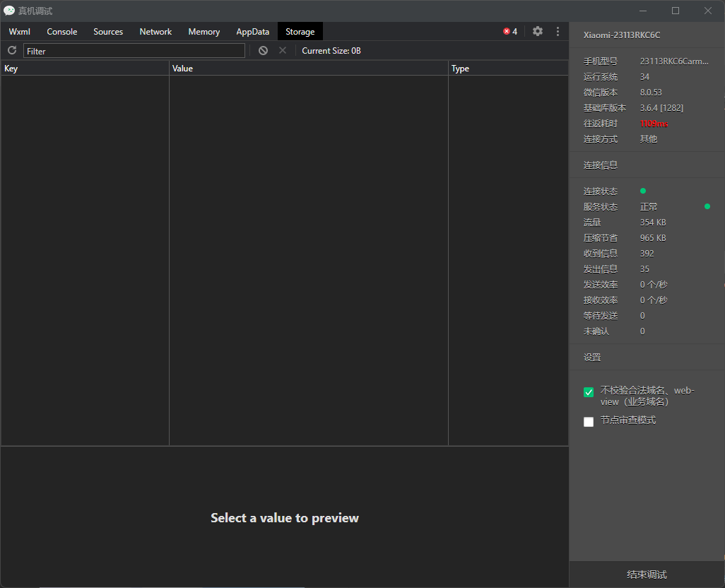Click the WeChat devtools logo in title bar

point(8,11)
